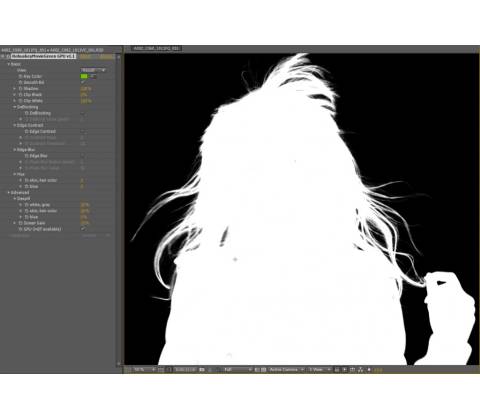This screenshot has width=480, height=420.
Task: Collapse the Edge Contrast group
Action: tap(15, 125)
